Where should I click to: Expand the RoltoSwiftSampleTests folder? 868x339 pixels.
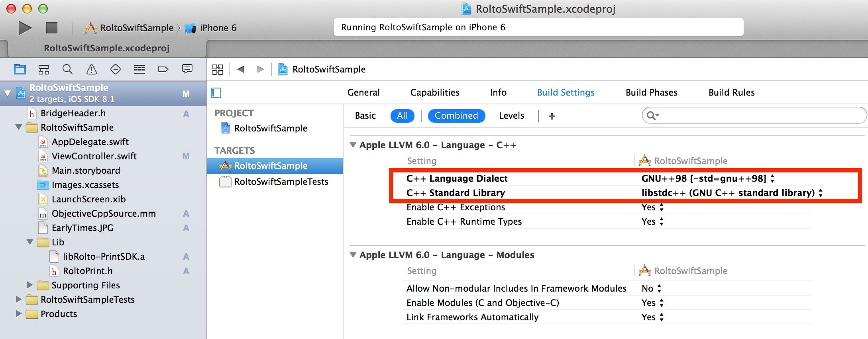(x=19, y=300)
